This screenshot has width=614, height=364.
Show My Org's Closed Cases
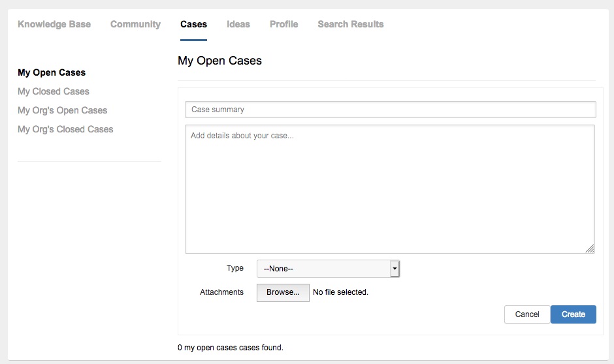click(x=65, y=129)
